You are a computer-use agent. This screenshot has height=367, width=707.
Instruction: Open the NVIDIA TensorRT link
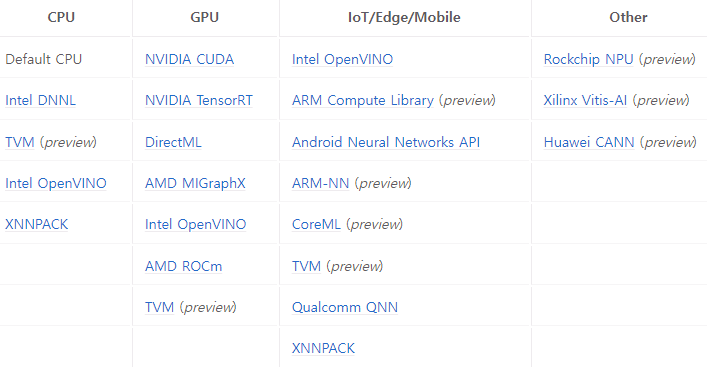[198, 100]
